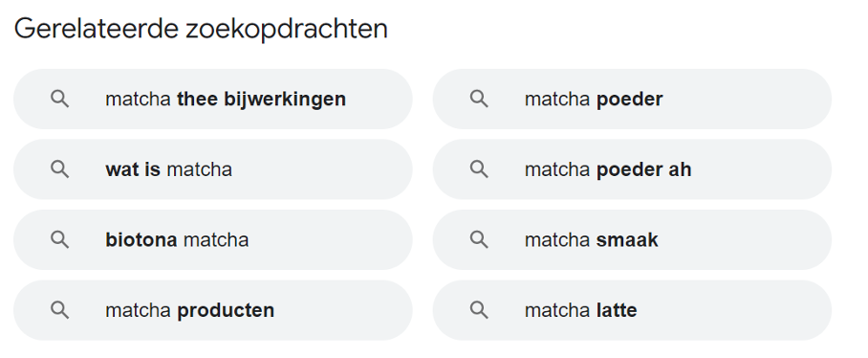
Task: Select the search icon beside 'biotona matcha'
Action: click(x=60, y=239)
